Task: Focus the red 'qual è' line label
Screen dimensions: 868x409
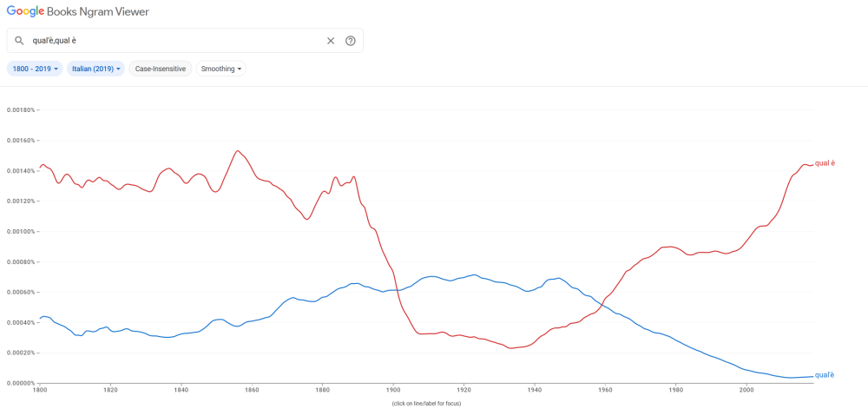Action: click(x=825, y=163)
